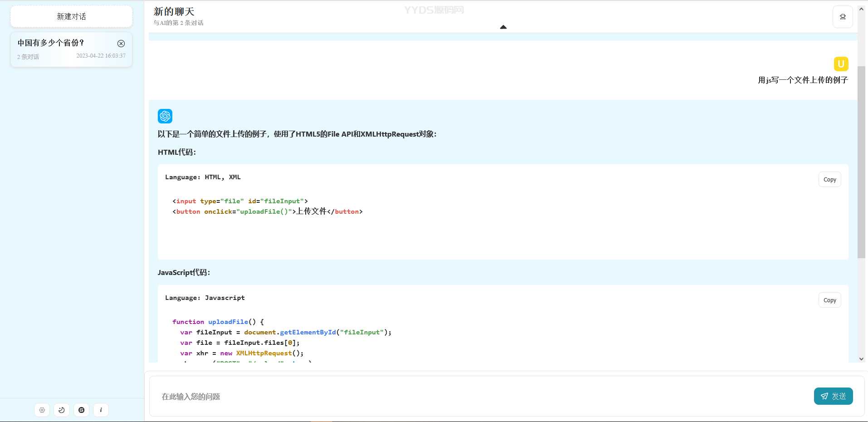Click the 新的聊天 chat title
This screenshot has height=422, width=868.
pyautogui.click(x=174, y=12)
